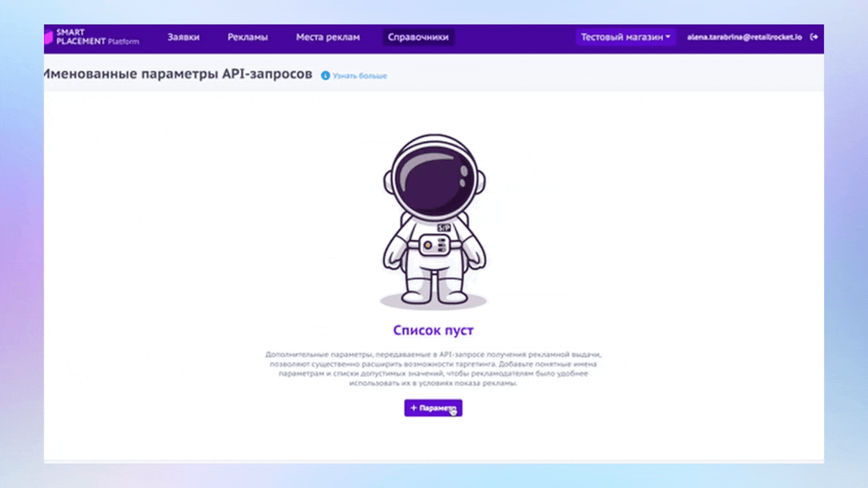The height and width of the screenshot is (488, 868).
Task: Click the astronaut's chest control panel
Action: tap(433, 245)
